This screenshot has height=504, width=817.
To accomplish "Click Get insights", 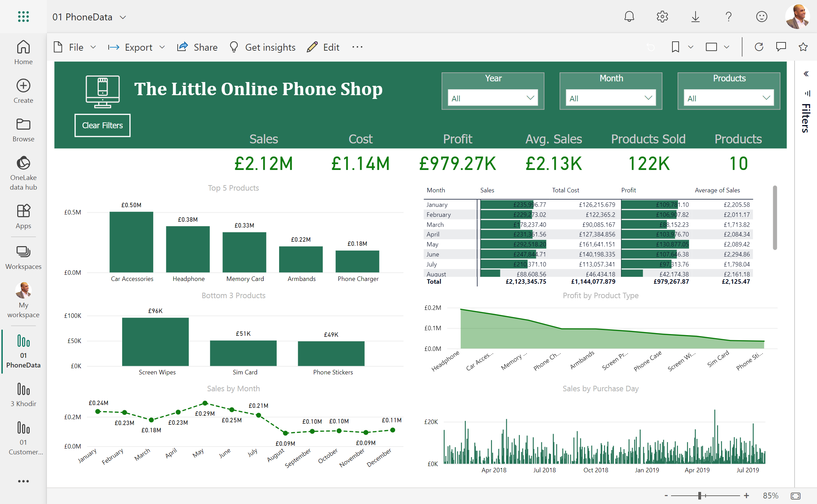I will (262, 47).
